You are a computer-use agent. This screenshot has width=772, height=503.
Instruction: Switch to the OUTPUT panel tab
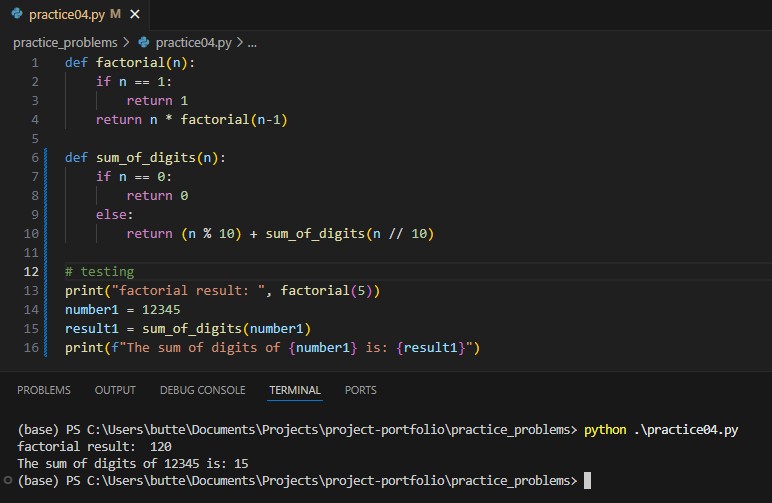point(115,390)
